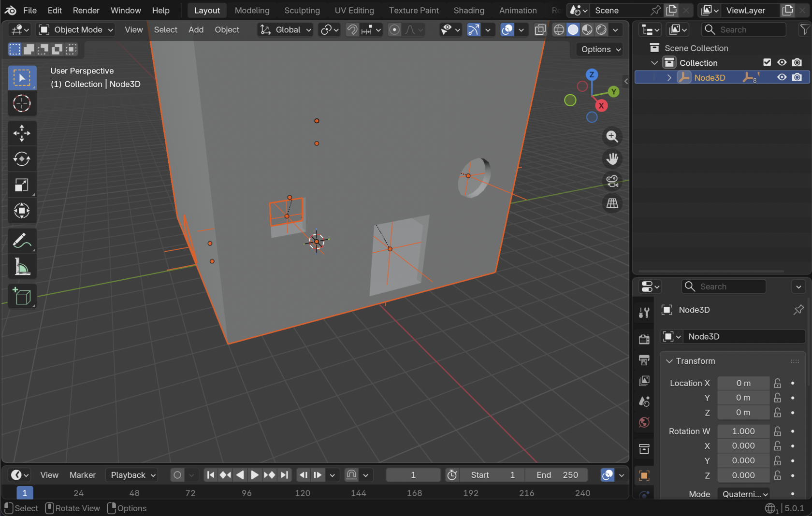Select the Rotate tool

[x=22, y=159]
